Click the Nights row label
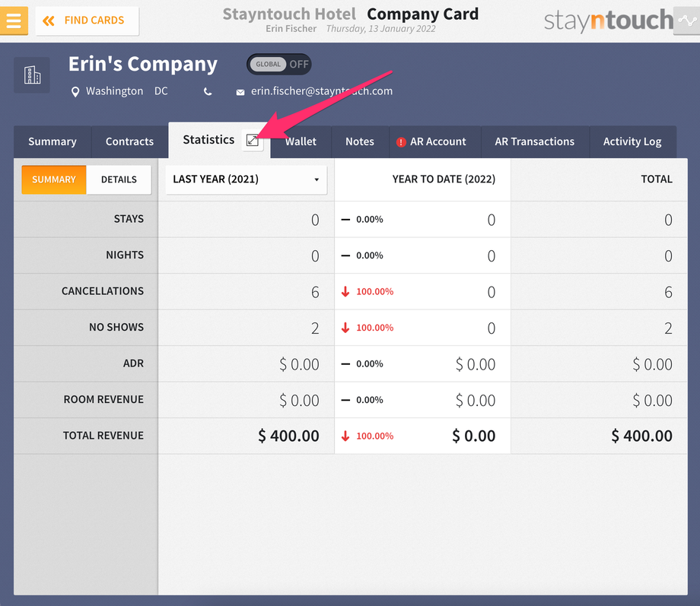700x606 pixels. point(125,255)
